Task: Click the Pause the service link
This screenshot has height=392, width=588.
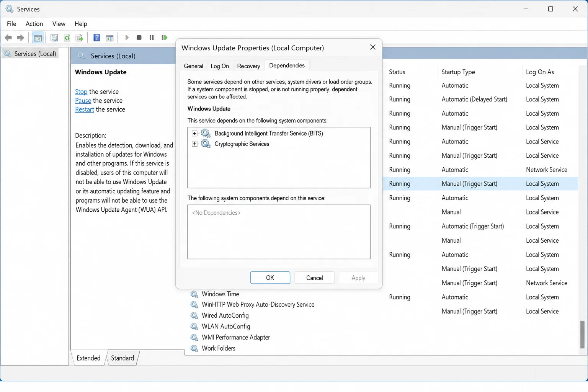Action: pyautogui.click(x=83, y=100)
